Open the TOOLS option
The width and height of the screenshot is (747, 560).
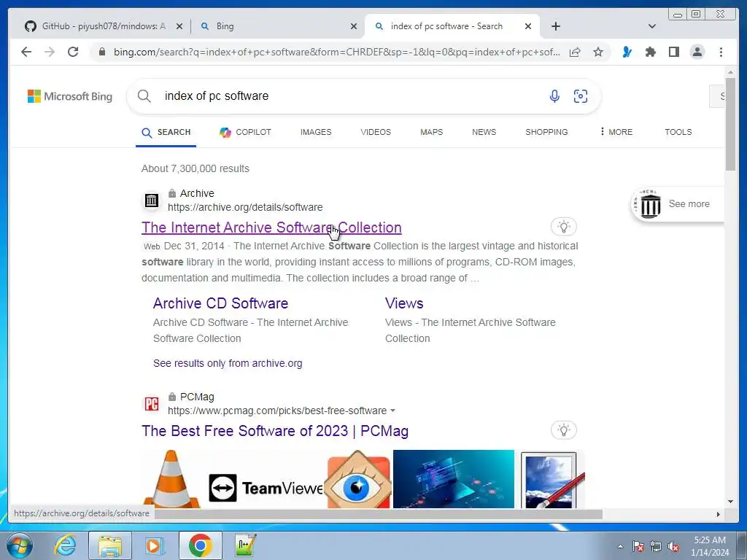(678, 132)
